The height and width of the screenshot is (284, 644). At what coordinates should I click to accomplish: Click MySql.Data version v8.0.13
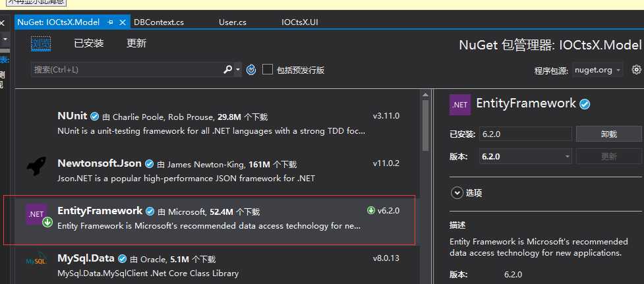click(x=386, y=258)
